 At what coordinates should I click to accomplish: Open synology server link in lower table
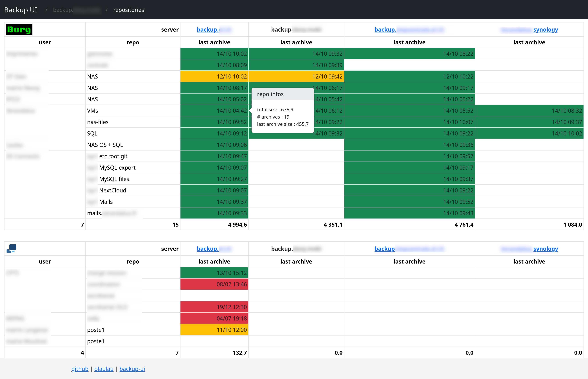(529, 249)
